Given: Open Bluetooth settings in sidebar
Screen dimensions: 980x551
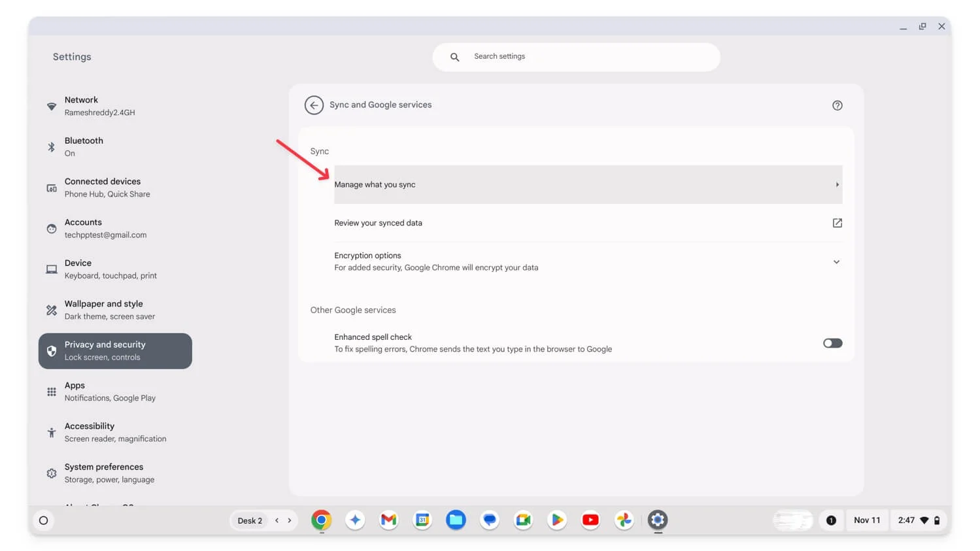Looking at the screenshot, I should point(115,147).
